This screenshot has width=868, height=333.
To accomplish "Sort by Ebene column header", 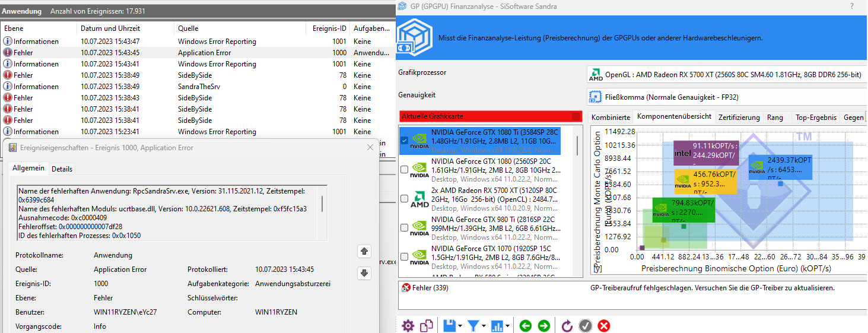I will coord(39,28).
